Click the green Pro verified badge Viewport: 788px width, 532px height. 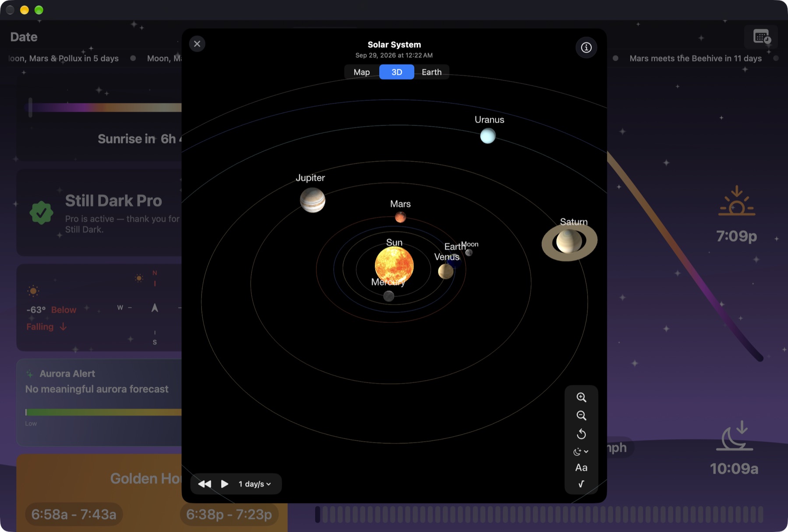click(x=42, y=213)
